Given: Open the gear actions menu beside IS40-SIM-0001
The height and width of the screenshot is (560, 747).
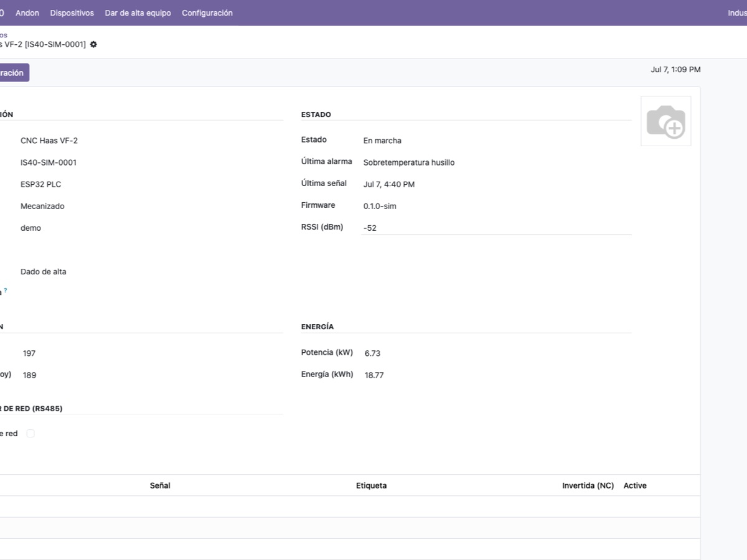Looking at the screenshot, I should click(x=93, y=45).
